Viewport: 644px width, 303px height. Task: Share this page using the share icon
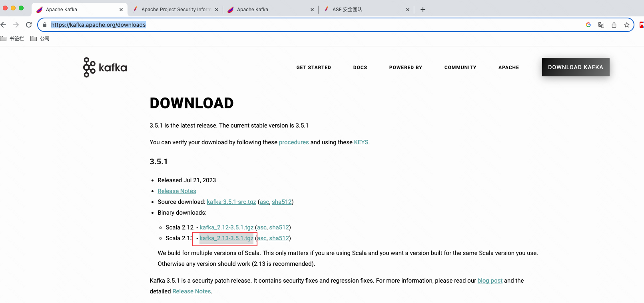click(x=614, y=25)
